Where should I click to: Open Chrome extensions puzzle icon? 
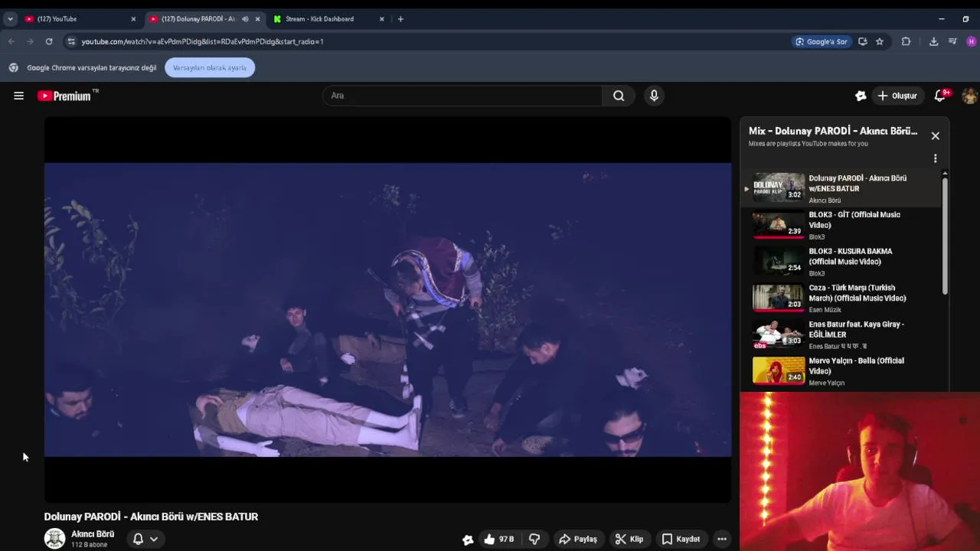click(x=906, y=41)
